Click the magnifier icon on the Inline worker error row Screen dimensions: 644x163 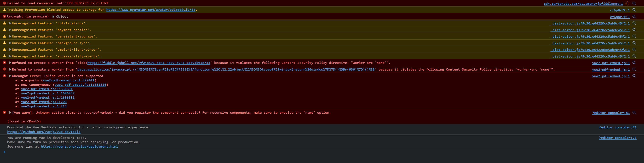click(x=634, y=76)
